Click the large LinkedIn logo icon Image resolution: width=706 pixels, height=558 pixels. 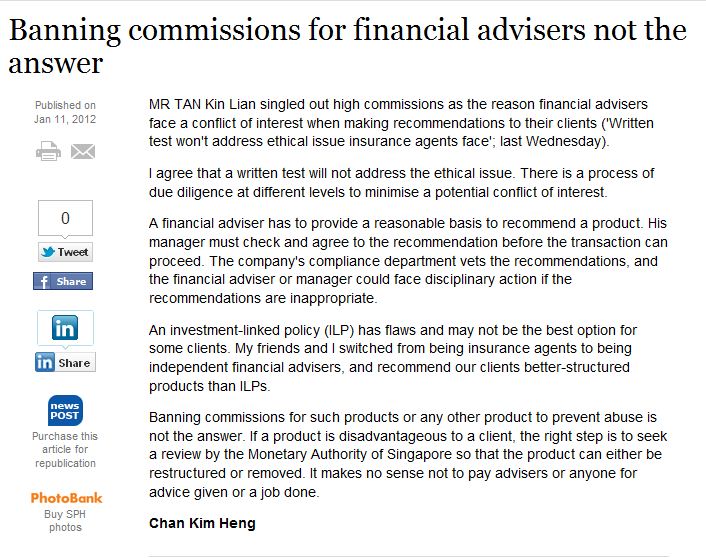pos(65,328)
